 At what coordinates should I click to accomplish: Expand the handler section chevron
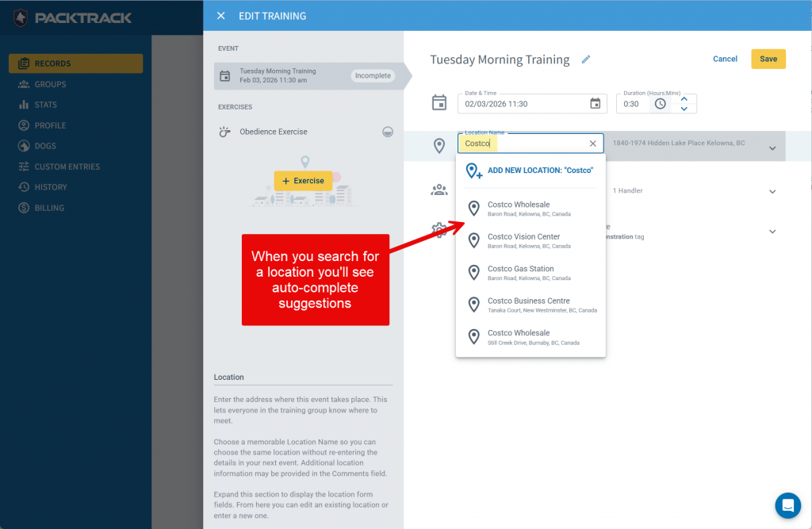[x=772, y=191]
